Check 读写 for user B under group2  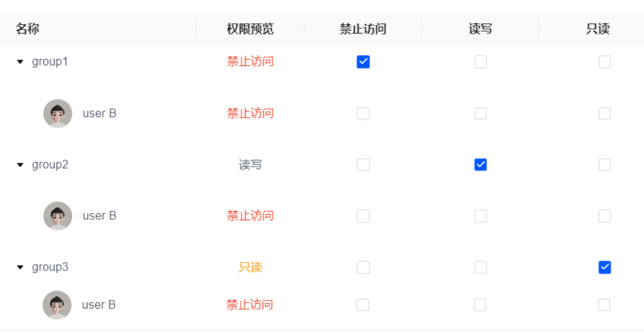481,216
